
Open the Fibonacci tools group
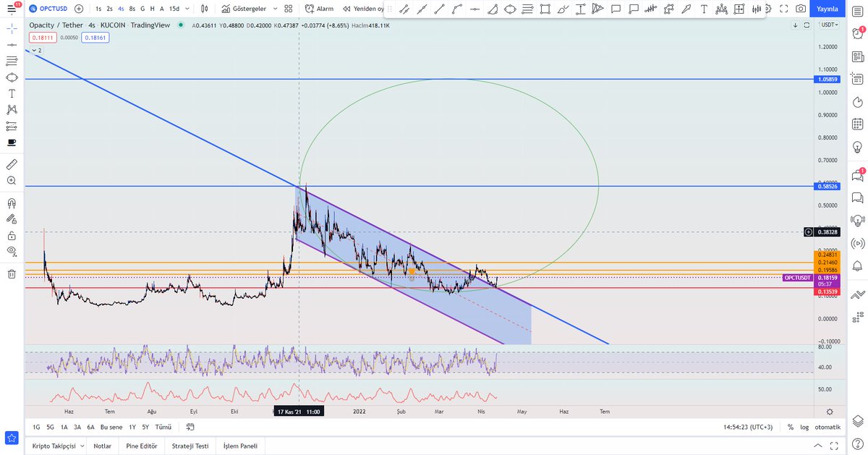12,61
